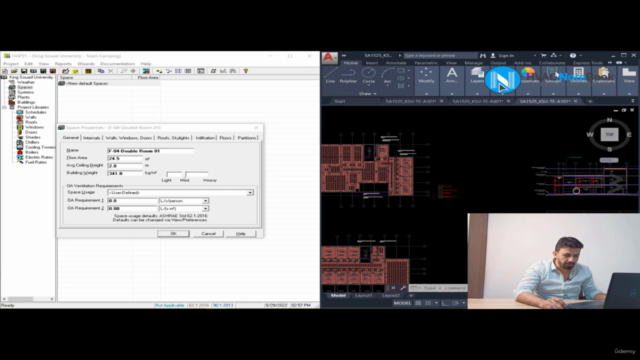Switch to the Partitions tab
This screenshot has height=360, width=640.
coord(247,138)
